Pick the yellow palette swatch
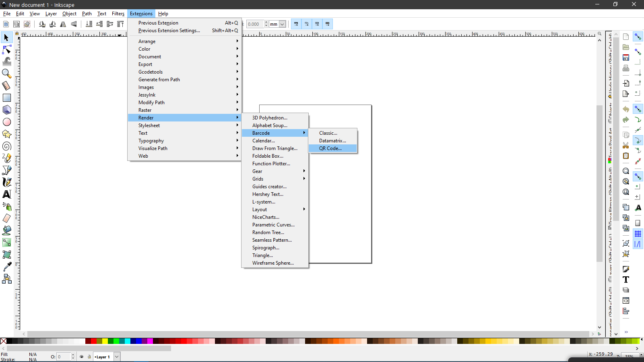 pos(105,341)
